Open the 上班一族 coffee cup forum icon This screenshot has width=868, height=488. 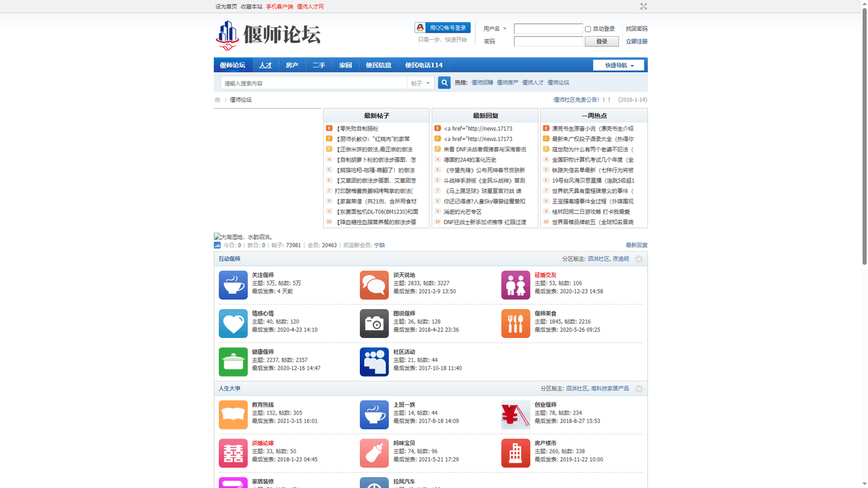(x=374, y=415)
